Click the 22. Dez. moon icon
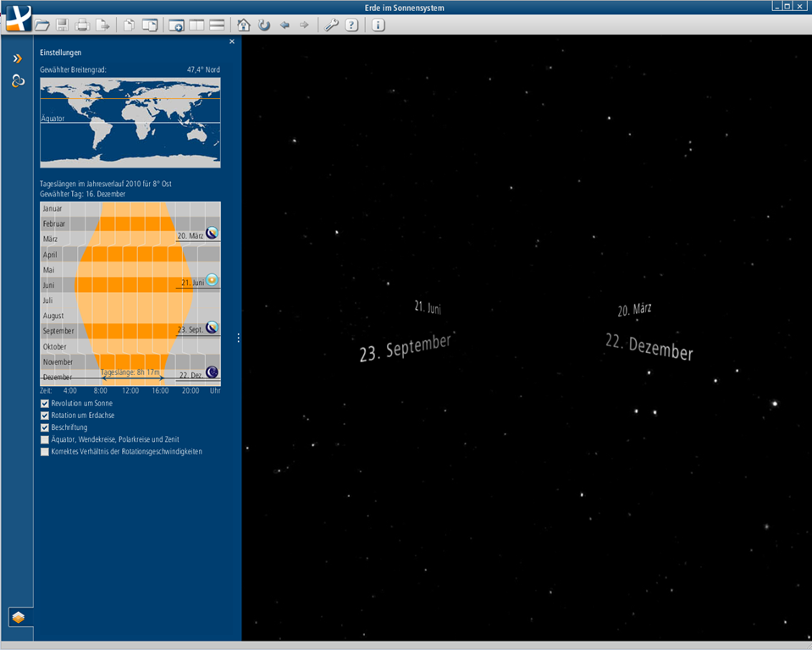Image resolution: width=812 pixels, height=650 pixels. point(213,372)
